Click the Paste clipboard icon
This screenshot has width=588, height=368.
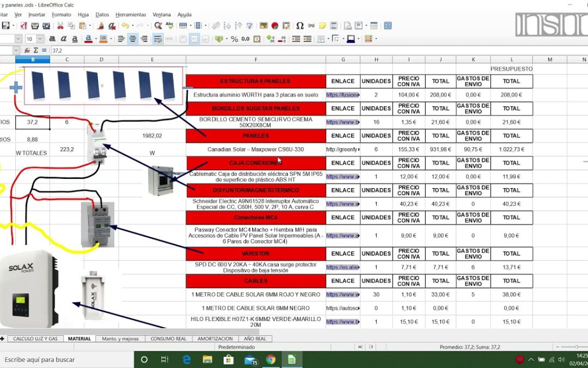point(82,26)
